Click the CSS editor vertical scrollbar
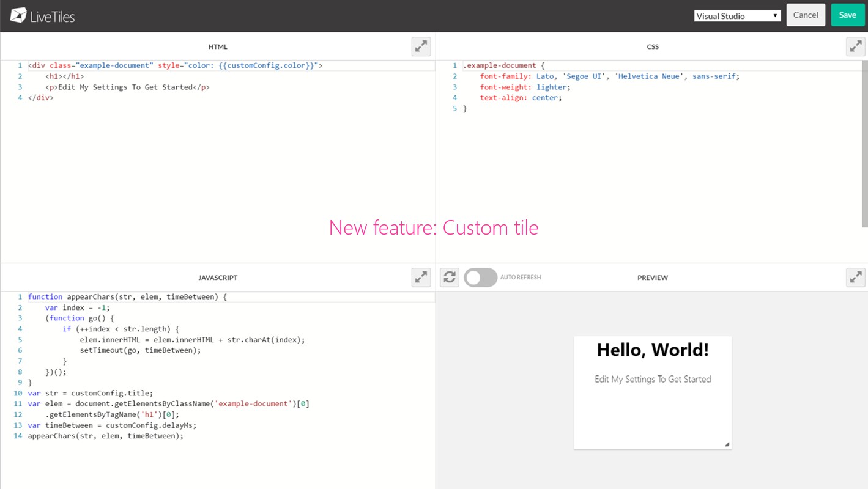 [864, 144]
